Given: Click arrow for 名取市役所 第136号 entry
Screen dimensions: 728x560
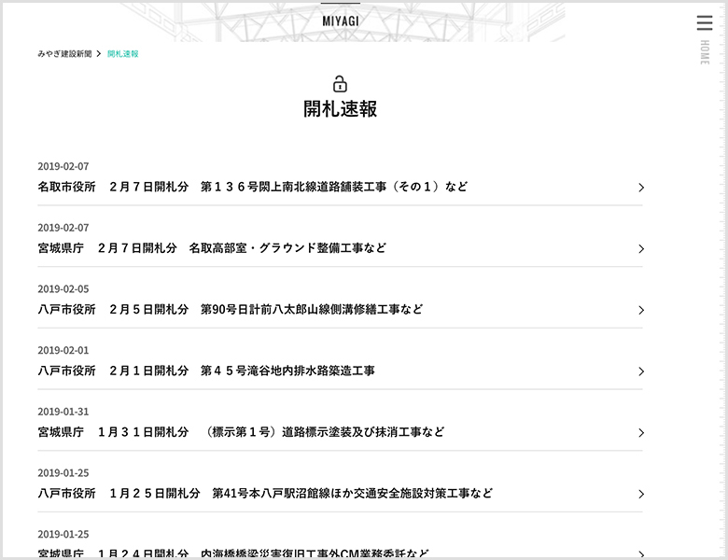Looking at the screenshot, I should [640, 188].
